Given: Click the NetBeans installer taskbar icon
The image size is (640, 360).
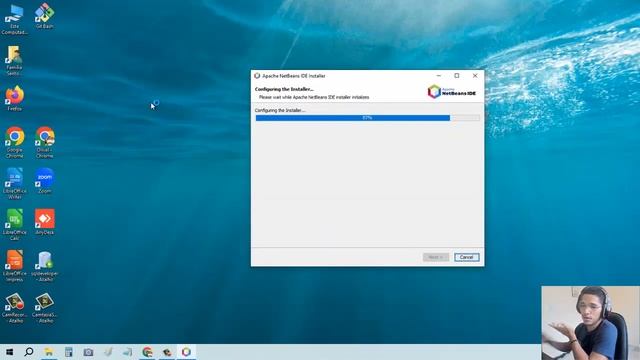Looking at the screenshot, I should coord(186,352).
